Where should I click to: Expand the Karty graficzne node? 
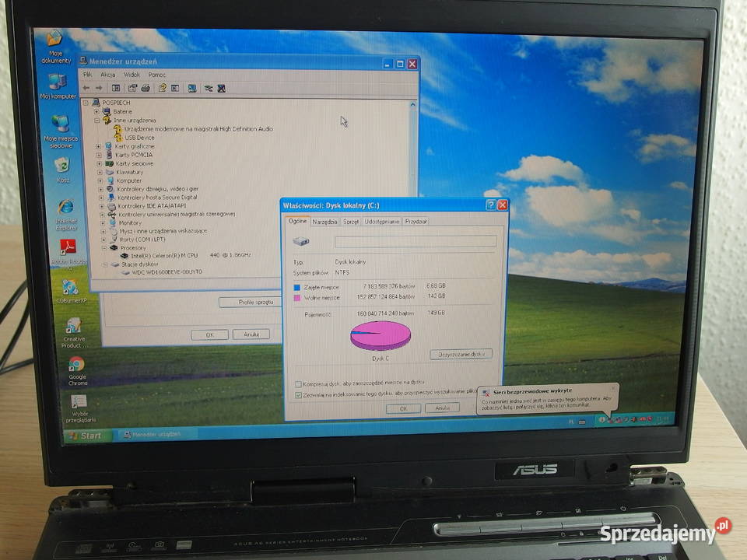[99, 146]
